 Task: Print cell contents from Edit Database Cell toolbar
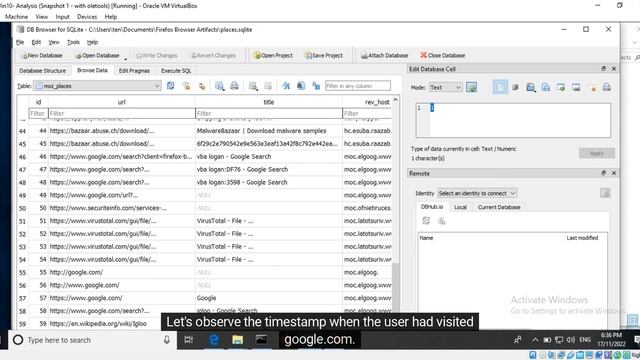click(x=607, y=87)
